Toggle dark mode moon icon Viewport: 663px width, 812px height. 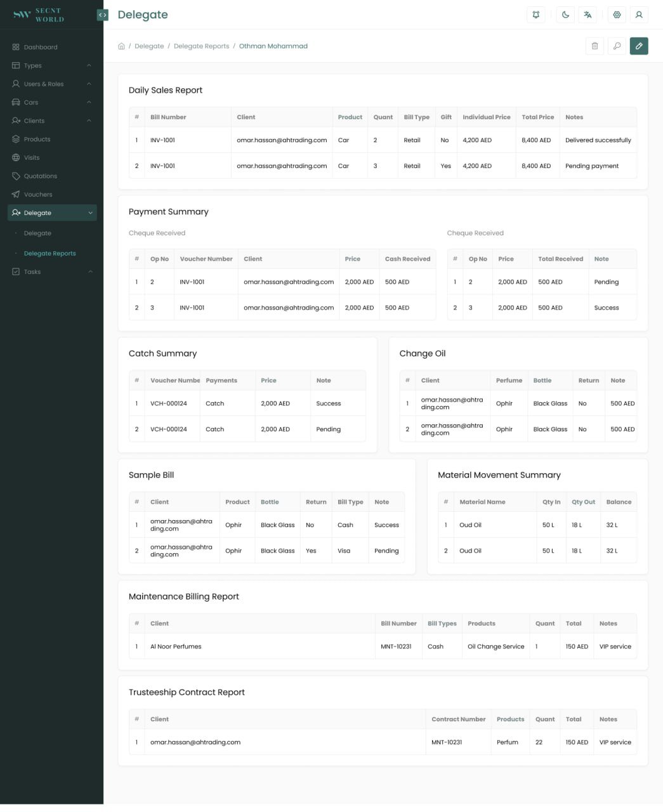(x=565, y=15)
